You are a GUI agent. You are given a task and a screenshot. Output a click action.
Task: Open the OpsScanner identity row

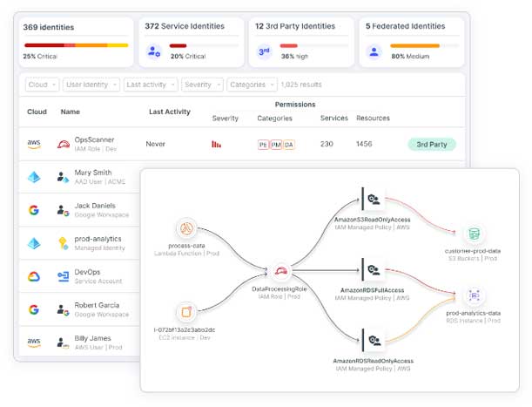coord(96,144)
